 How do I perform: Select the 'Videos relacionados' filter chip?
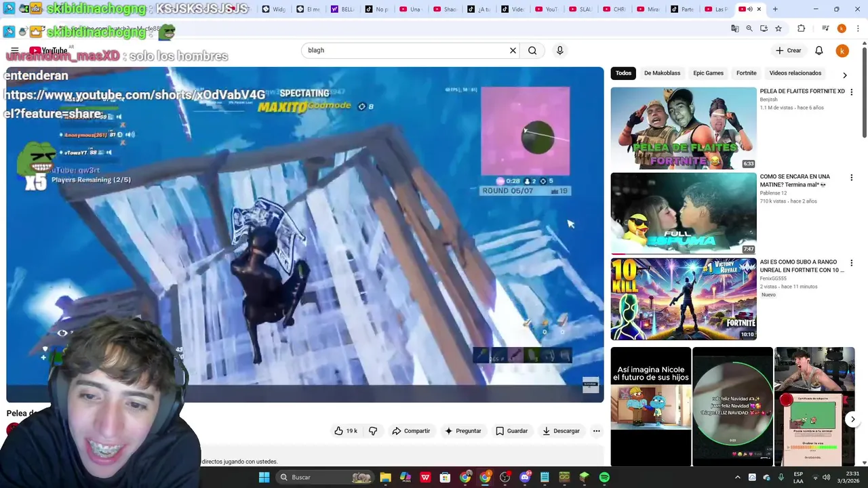(795, 73)
